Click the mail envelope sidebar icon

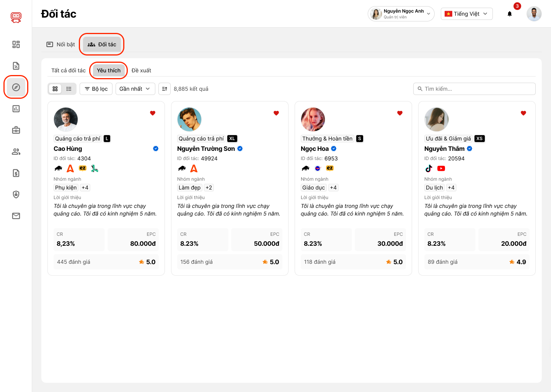(16, 216)
